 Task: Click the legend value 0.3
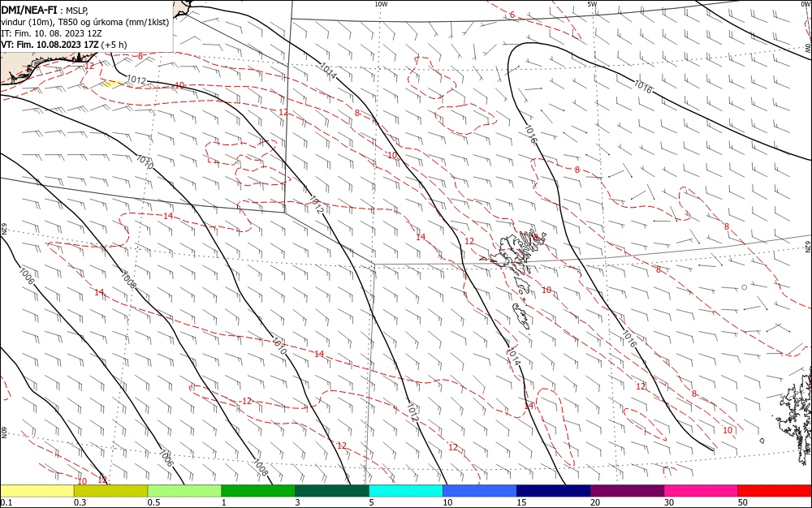[x=80, y=502]
